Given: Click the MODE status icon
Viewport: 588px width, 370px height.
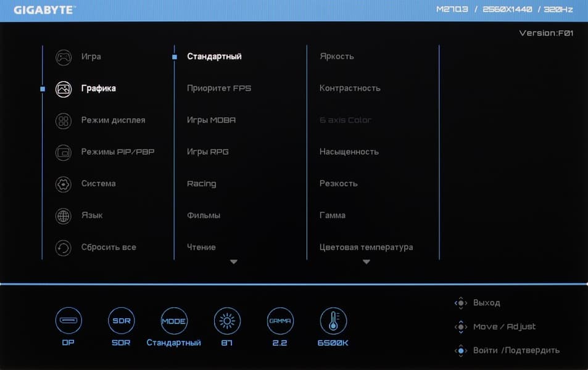Looking at the screenshot, I should [174, 321].
